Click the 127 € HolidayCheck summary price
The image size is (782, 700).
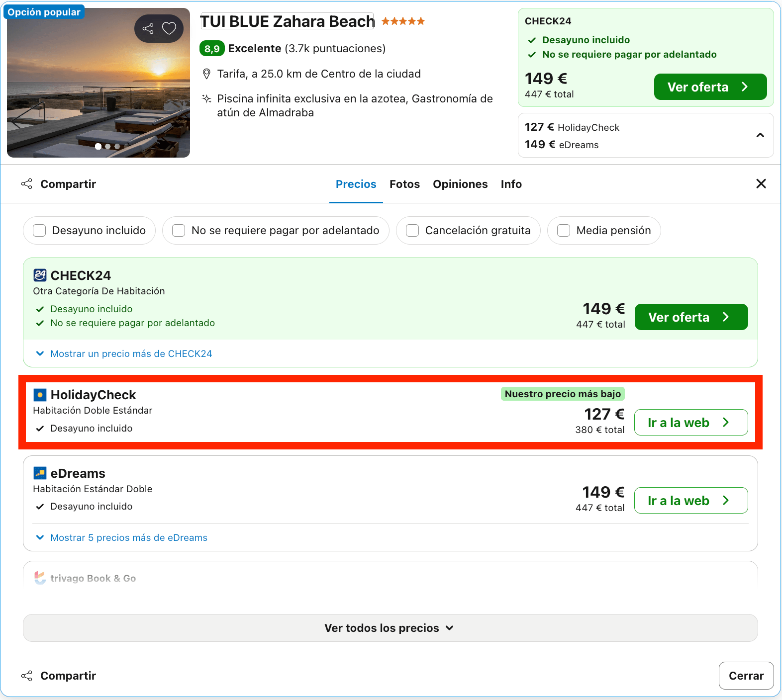pos(572,127)
